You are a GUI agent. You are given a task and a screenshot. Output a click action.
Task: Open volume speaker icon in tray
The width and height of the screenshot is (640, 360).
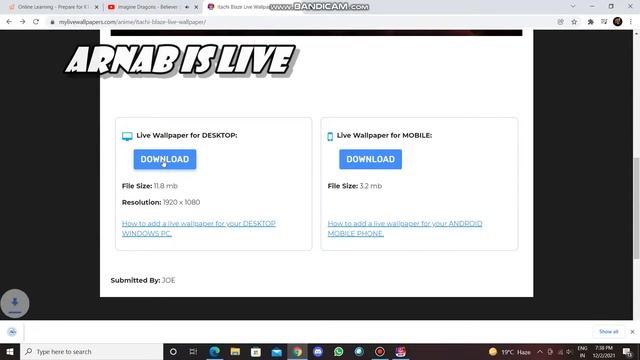tap(569, 352)
